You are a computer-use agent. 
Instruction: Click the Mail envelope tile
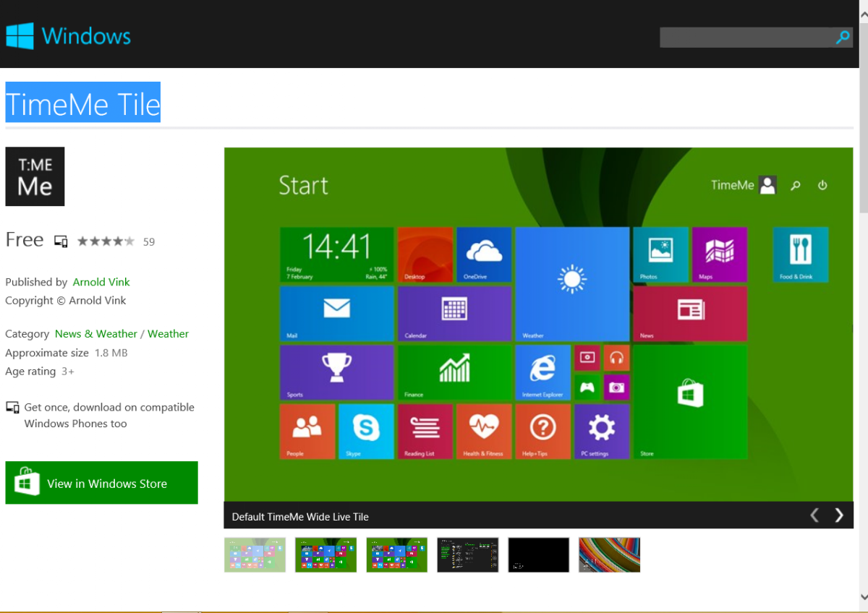click(x=337, y=314)
